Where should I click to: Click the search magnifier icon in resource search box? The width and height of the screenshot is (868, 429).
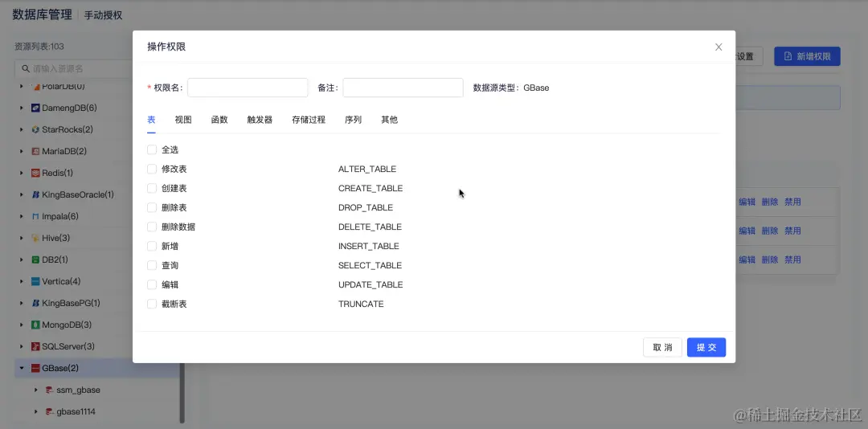point(26,68)
